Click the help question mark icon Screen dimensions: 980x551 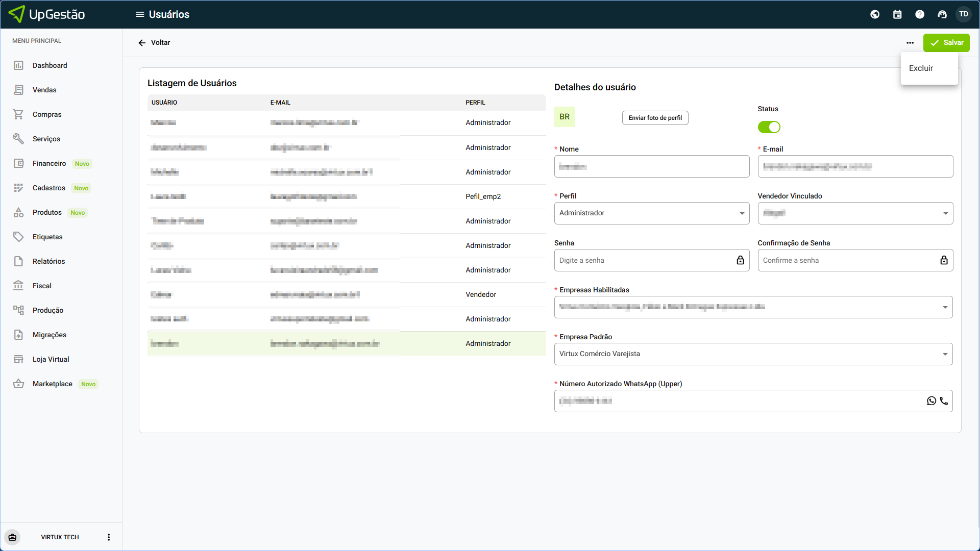(920, 14)
